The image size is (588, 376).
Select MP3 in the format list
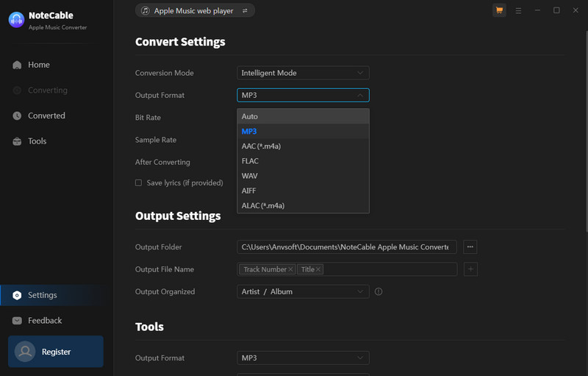click(x=303, y=131)
